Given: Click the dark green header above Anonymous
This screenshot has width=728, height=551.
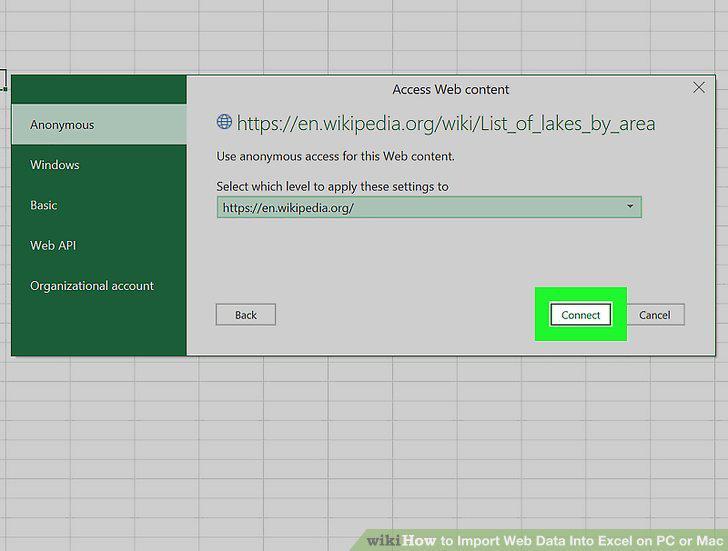Looking at the screenshot, I should click(x=99, y=90).
